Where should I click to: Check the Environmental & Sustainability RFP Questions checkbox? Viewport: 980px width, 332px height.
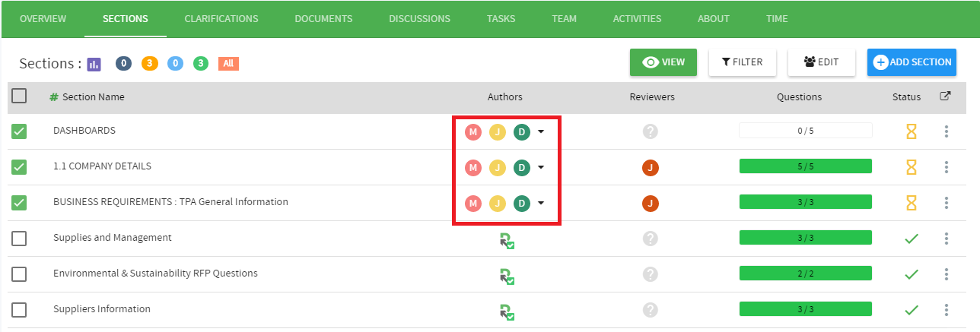[x=19, y=274]
